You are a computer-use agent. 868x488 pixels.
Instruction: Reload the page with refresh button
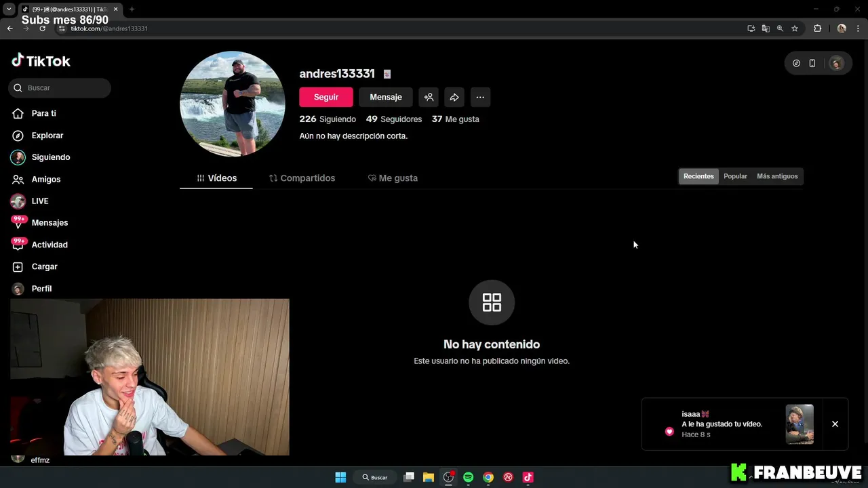tap(42, 28)
